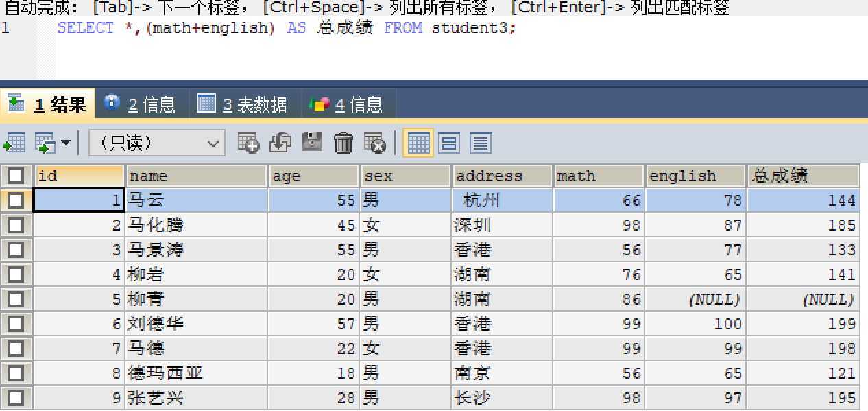Toggle the select-all rows checkbox
This screenshot has width=868, height=411.
tap(17, 176)
